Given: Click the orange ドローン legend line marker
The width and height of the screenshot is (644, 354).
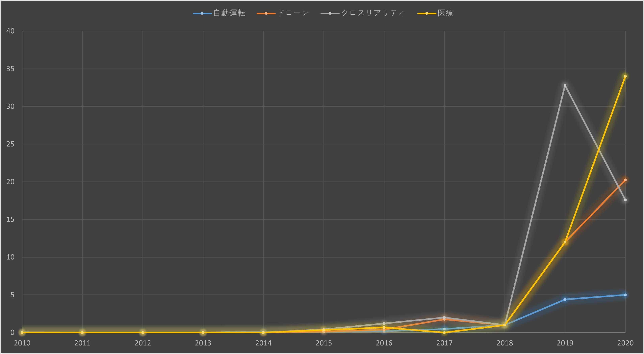Looking at the screenshot, I should point(266,13).
